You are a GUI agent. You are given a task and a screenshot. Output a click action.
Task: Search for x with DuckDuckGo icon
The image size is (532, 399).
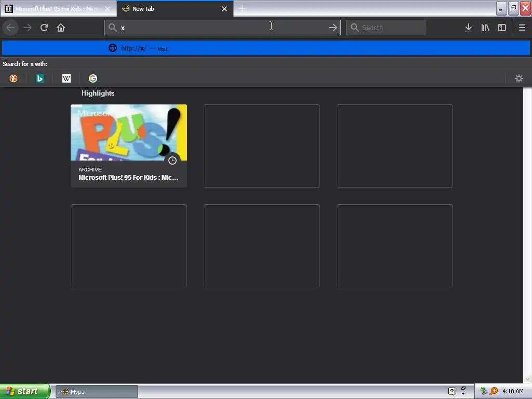point(14,79)
